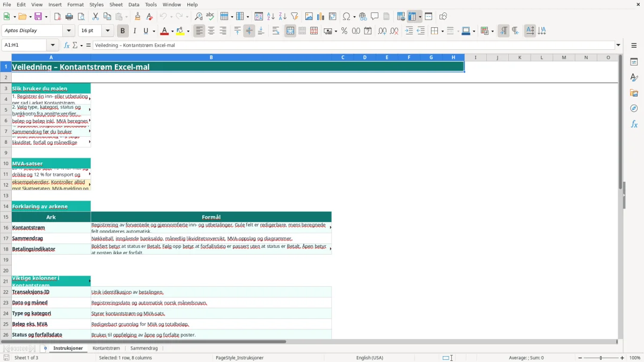Toggle Underline formatting
Image resolution: width=644 pixels, height=362 pixels.
pyautogui.click(x=146, y=31)
